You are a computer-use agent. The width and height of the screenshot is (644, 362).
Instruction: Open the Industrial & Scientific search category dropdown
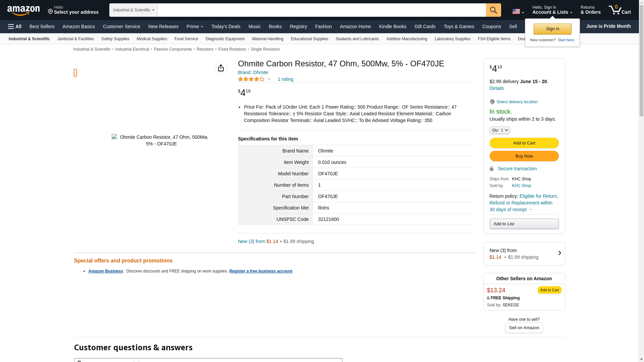[x=133, y=10]
